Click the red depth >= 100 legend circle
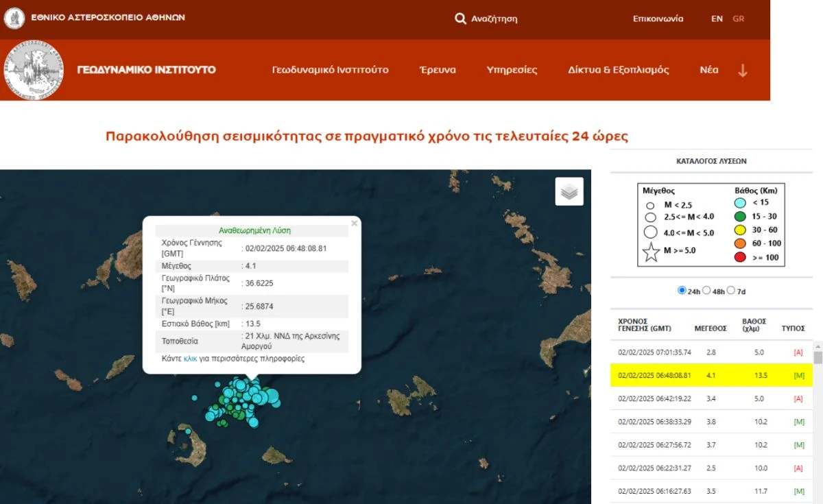823x504 pixels. (740, 257)
